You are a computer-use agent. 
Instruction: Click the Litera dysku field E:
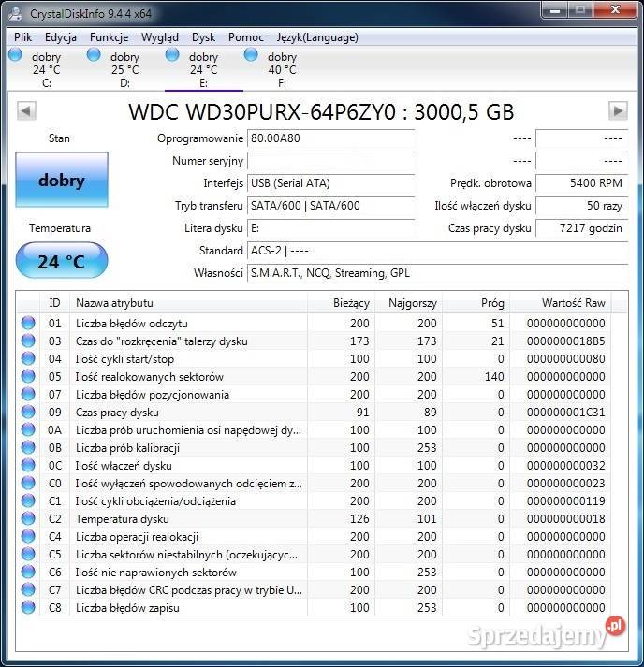(330, 228)
